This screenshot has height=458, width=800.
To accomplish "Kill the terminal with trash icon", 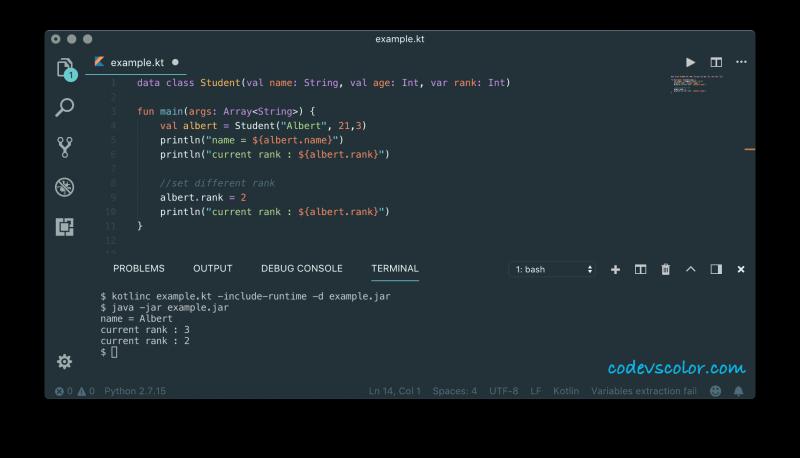I will (665, 269).
